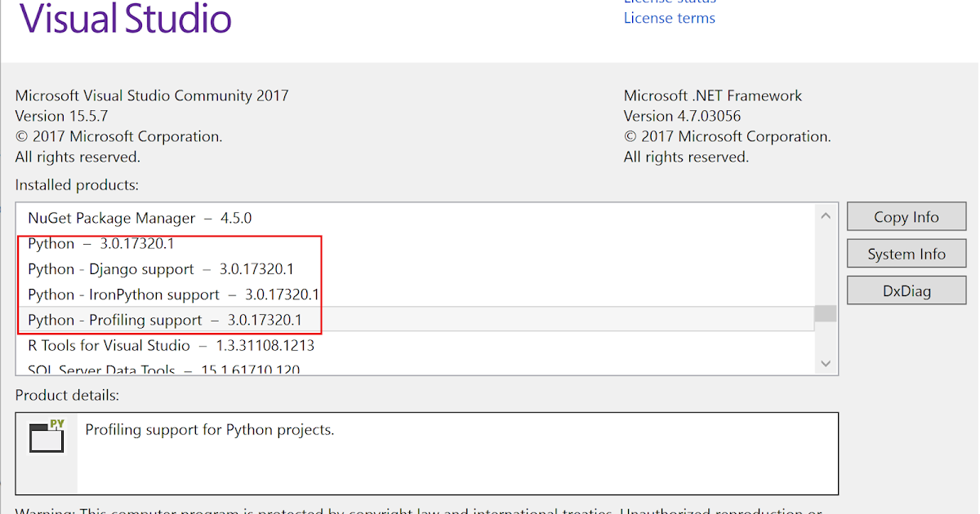Click the Copy Info button
The width and height of the screenshot is (980, 514).
click(906, 217)
